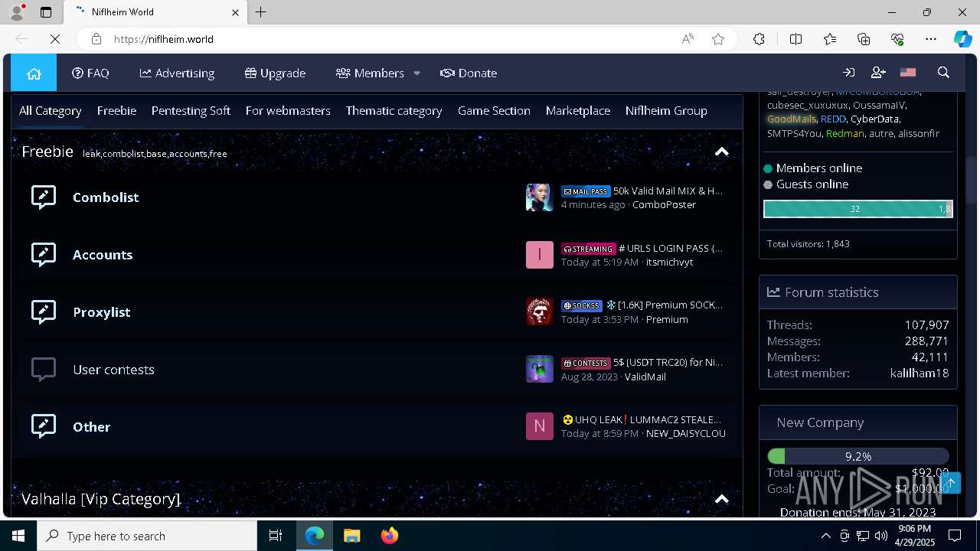
Task: Open Premium user's avatar thumbnail
Action: coord(539,311)
